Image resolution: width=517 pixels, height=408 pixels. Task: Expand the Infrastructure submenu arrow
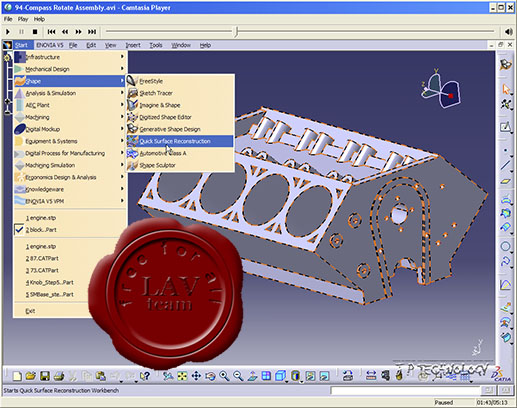coord(122,57)
